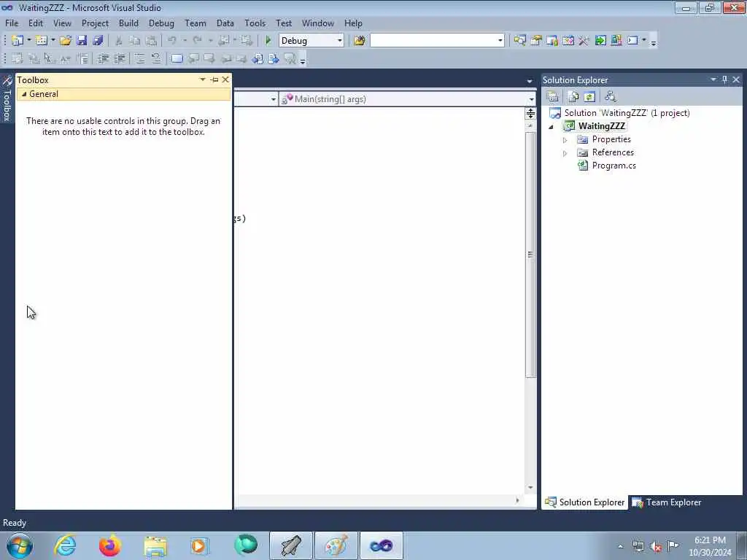Click the Undo arrow icon
The image size is (747, 560).
pyautogui.click(x=172, y=41)
